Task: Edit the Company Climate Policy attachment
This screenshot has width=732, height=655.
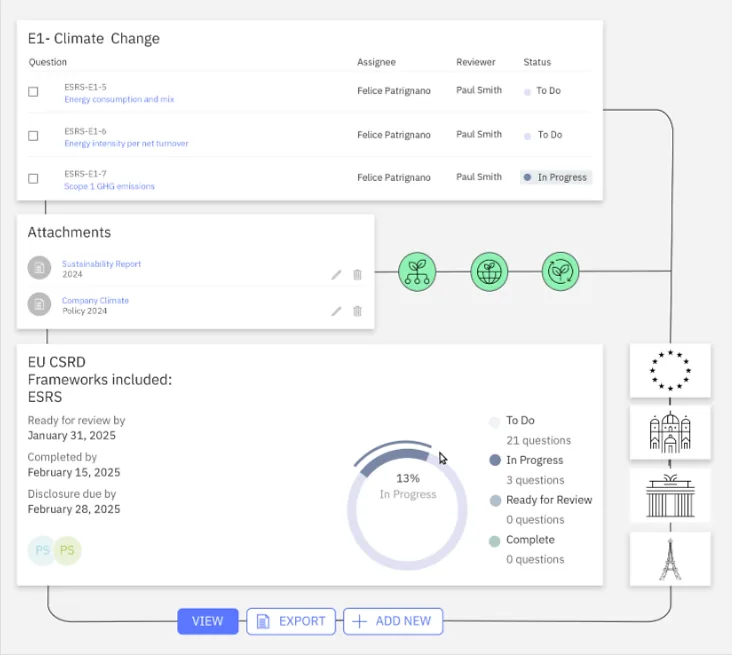Action: 336,311
